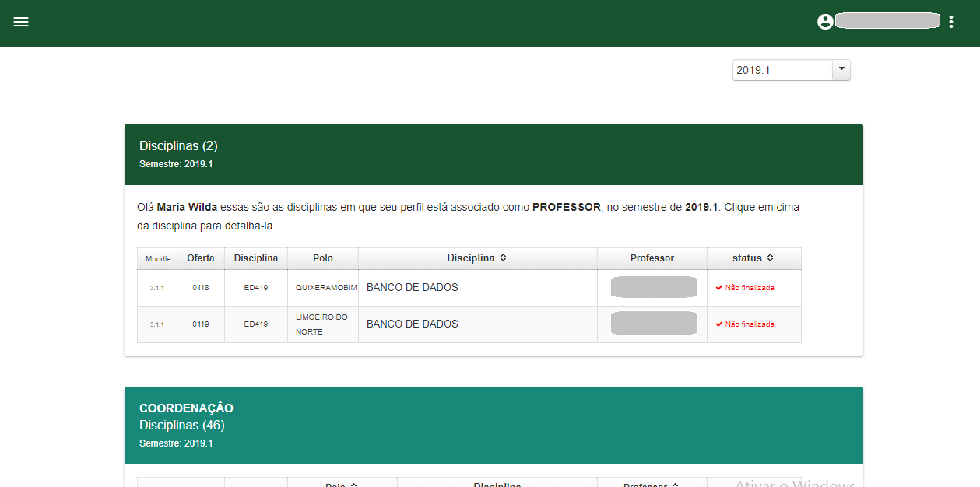Click the Polo column header in first table
This screenshot has height=487, width=980.
coord(323,258)
